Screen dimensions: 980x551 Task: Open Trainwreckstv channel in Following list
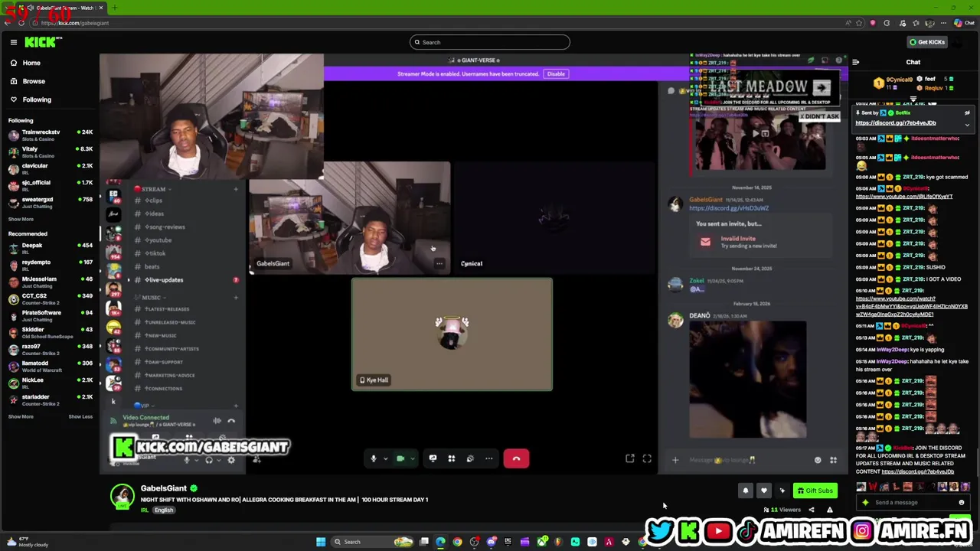pos(50,135)
